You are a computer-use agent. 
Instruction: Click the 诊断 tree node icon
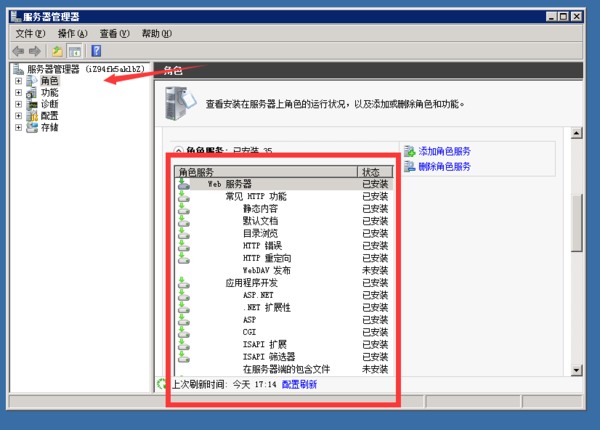pos(32,104)
